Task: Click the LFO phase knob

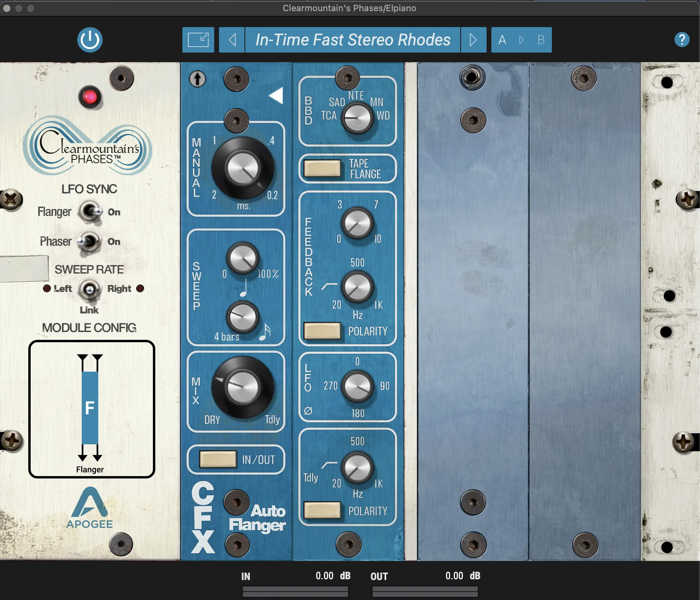Action: 357,386
